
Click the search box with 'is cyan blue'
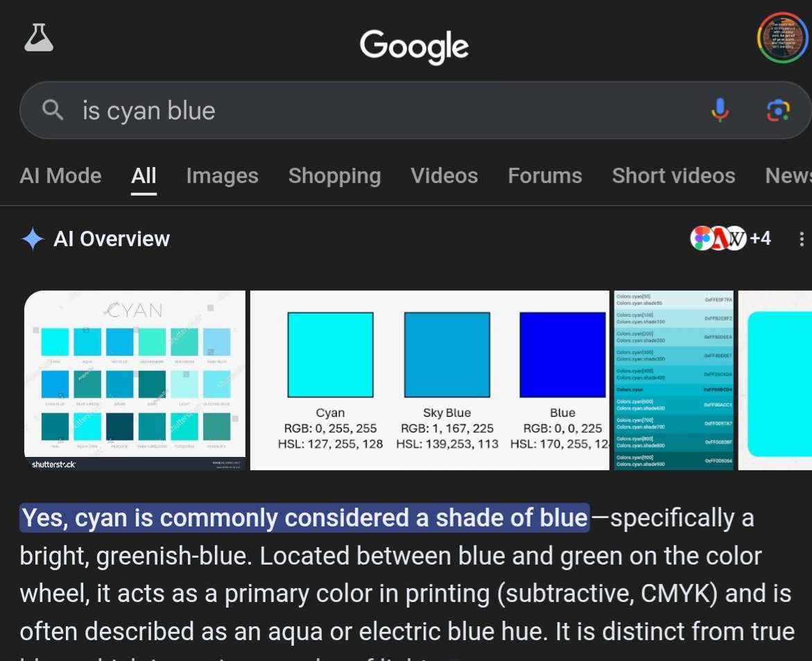pyautogui.click(x=415, y=110)
